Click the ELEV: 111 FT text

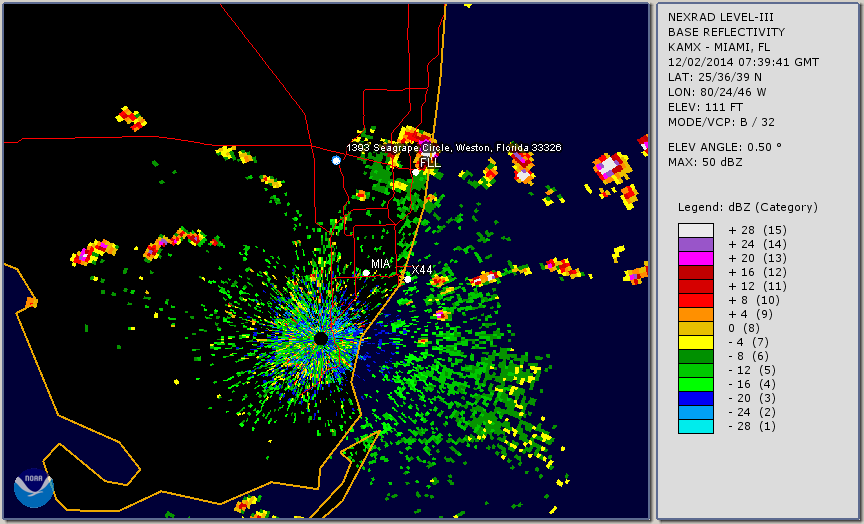(x=705, y=107)
